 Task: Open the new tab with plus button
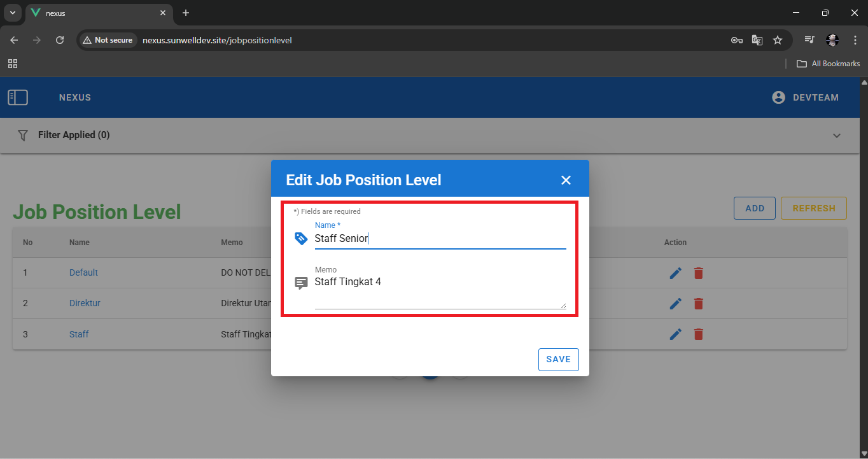coord(186,13)
